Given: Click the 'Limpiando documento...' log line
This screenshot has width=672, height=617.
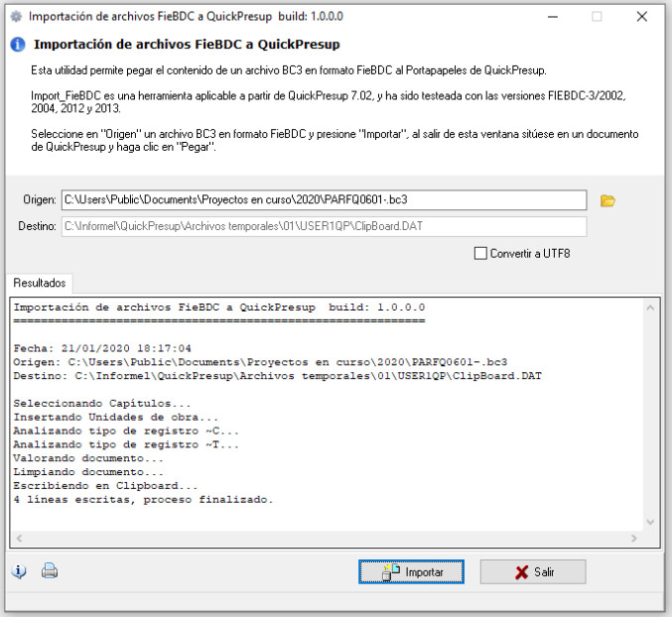Looking at the screenshot, I should click(x=88, y=471).
